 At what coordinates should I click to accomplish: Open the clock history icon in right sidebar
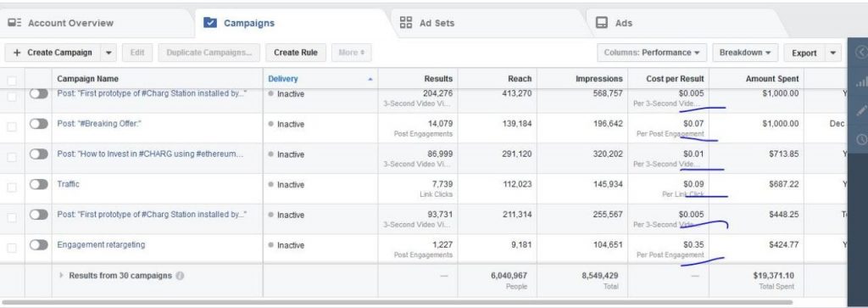tap(861, 140)
